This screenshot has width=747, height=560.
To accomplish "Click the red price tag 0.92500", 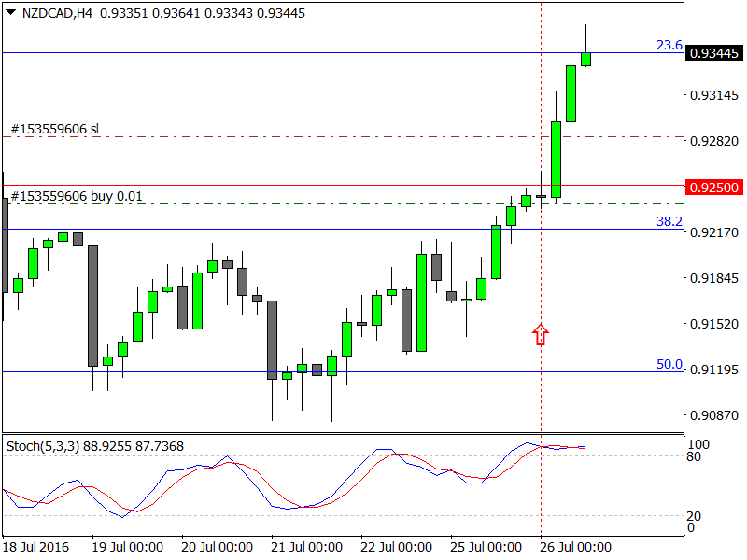I will coord(713,188).
